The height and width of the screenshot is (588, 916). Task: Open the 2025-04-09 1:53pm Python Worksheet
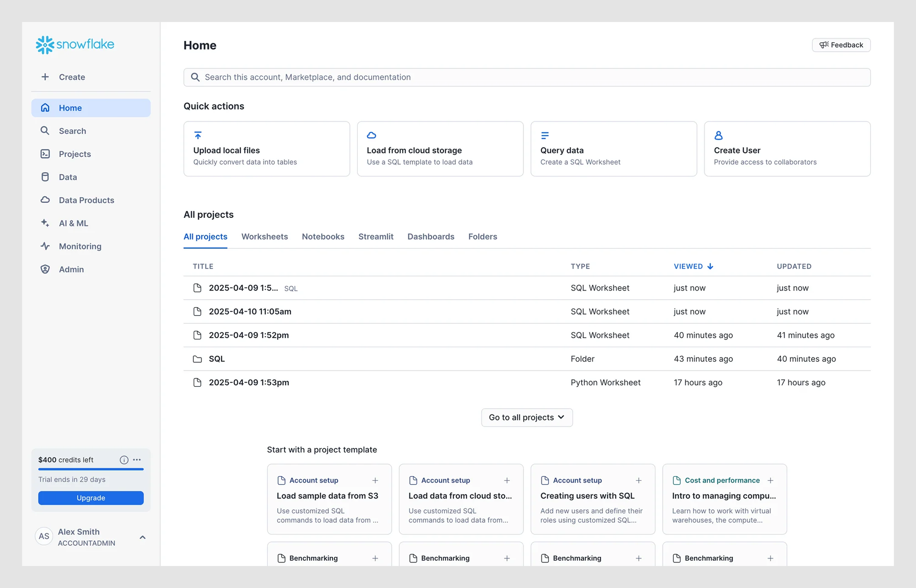click(527, 383)
